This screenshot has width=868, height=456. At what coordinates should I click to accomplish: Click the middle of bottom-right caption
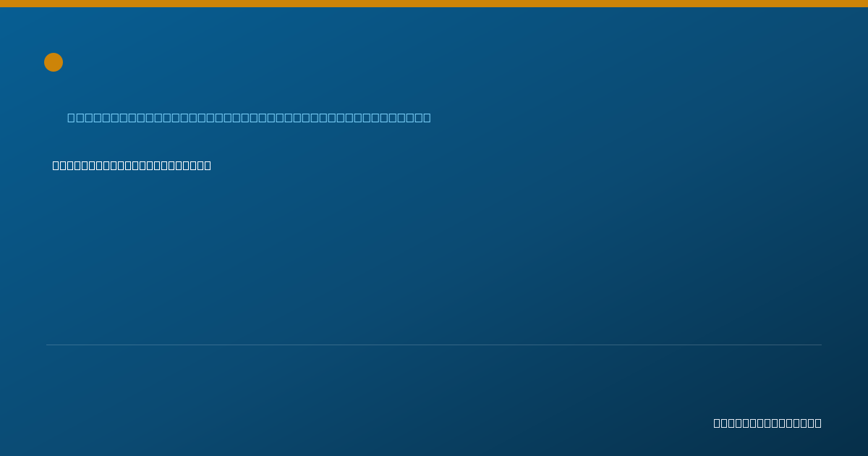(767, 423)
